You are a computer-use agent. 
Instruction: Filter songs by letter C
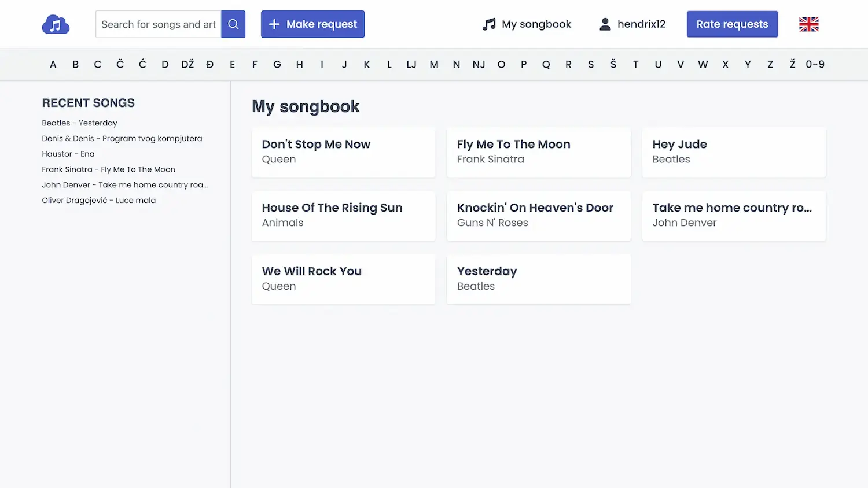coord(98,65)
